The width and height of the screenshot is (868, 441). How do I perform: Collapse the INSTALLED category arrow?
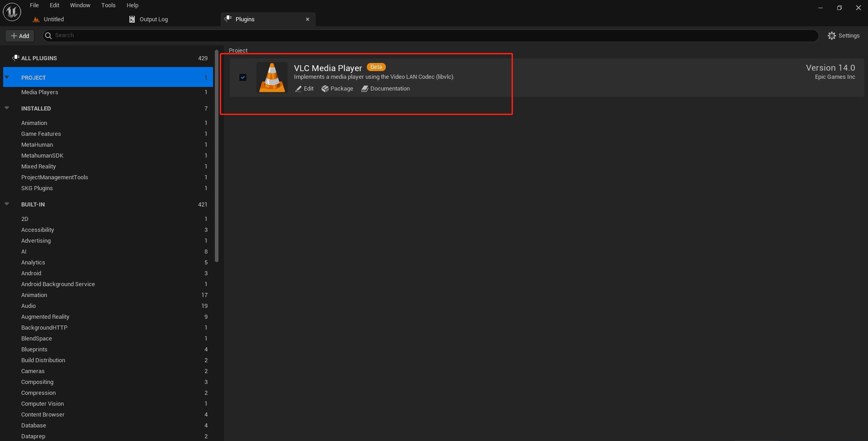pos(7,108)
